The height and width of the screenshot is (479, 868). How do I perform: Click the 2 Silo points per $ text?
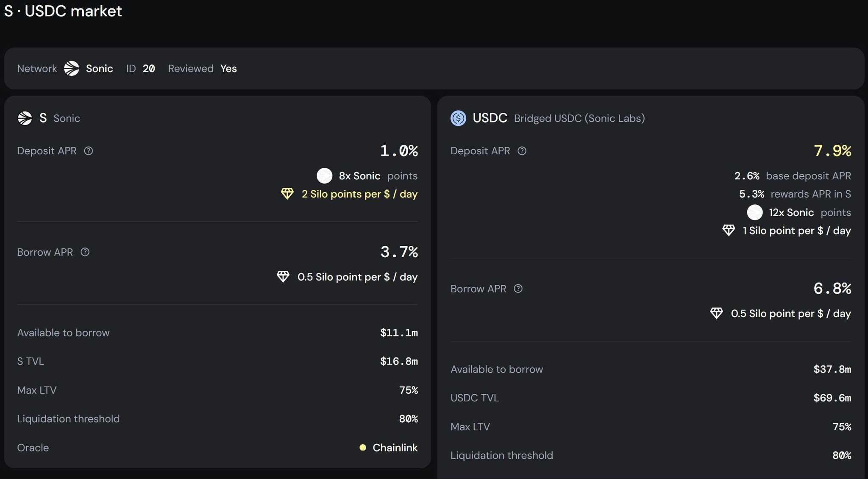click(359, 194)
